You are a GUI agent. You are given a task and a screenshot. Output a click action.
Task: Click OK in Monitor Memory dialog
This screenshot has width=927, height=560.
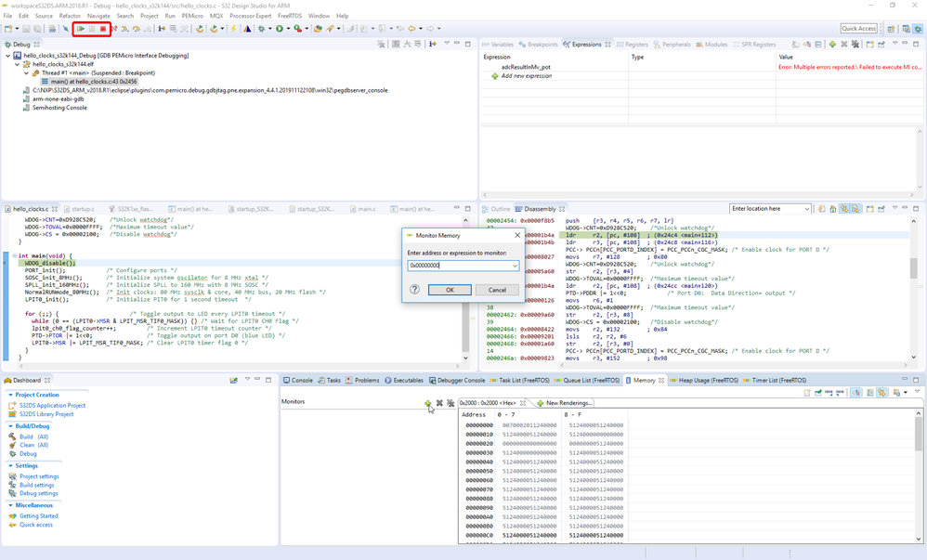450,290
